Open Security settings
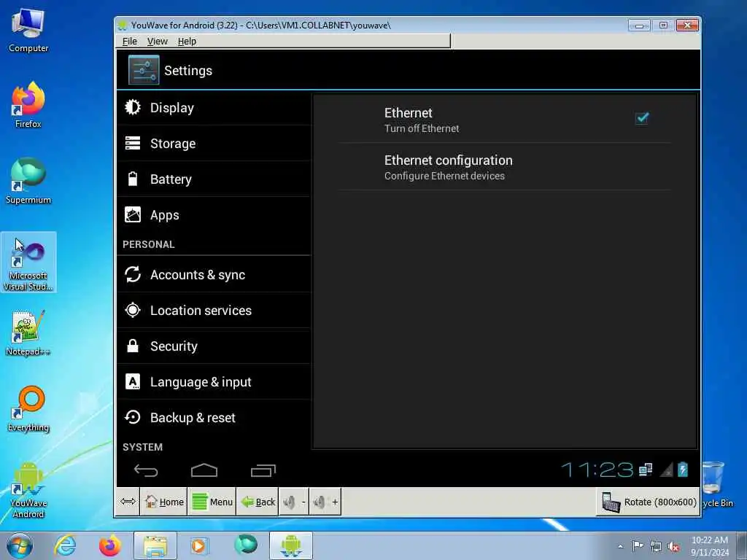 (x=214, y=346)
